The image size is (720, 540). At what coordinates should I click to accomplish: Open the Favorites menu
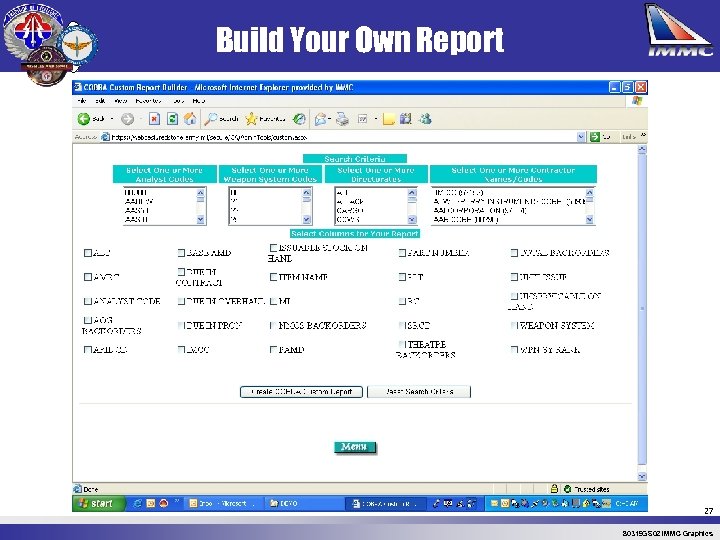(x=148, y=101)
